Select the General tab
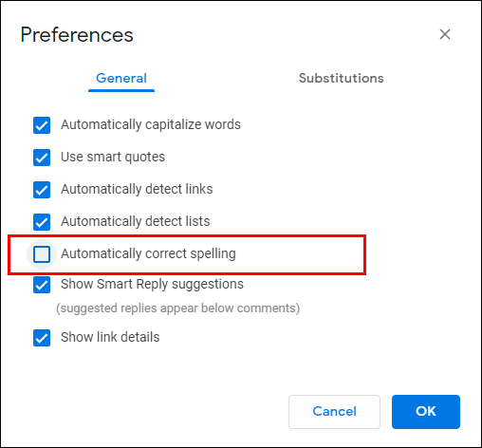Viewport: 482px width, 448px height. tap(121, 78)
